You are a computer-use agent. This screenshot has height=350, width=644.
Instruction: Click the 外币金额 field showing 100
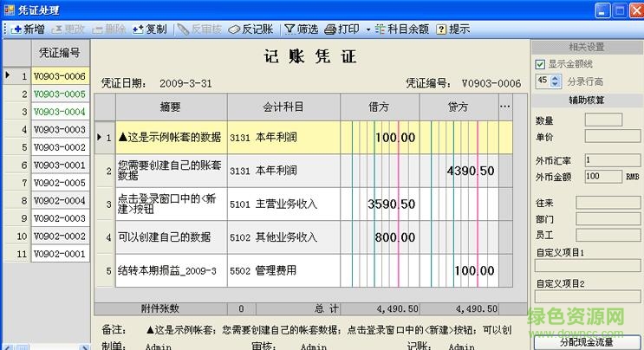click(x=603, y=177)
